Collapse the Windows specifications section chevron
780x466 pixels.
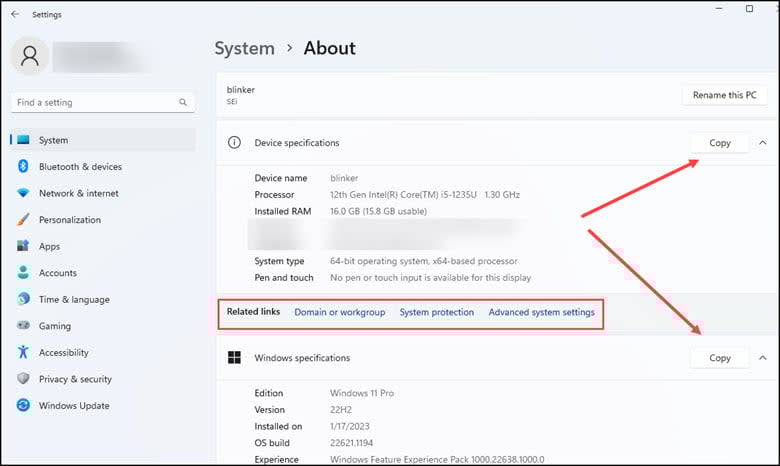(763, 358)
